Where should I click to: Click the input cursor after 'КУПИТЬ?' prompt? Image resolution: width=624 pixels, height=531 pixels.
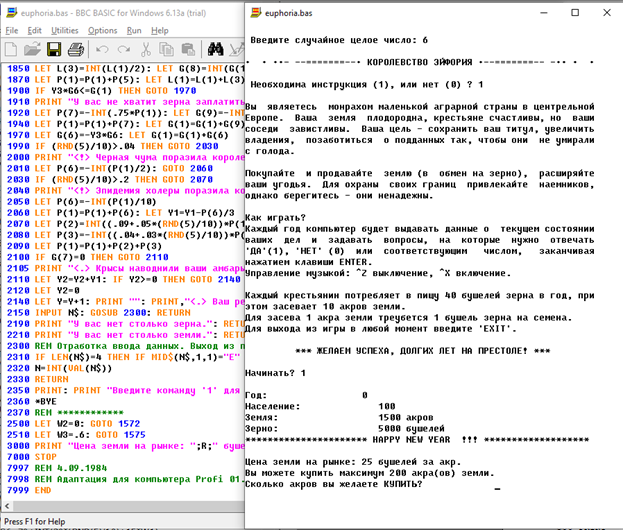pyautogui.click(x=497, y=489)
